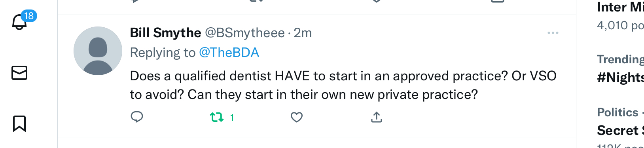Share Bill Smythe's tweet via the upload-arrow icon

(x=377, y=117)
